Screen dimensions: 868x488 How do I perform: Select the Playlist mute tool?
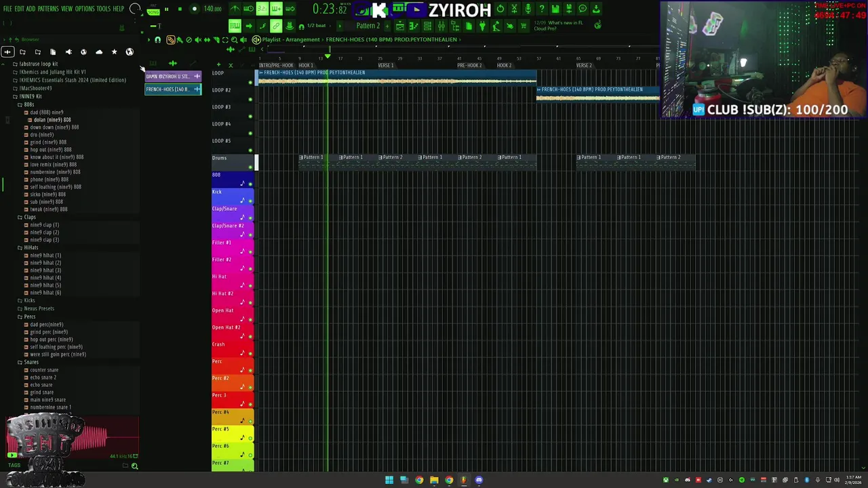point(198,39)
